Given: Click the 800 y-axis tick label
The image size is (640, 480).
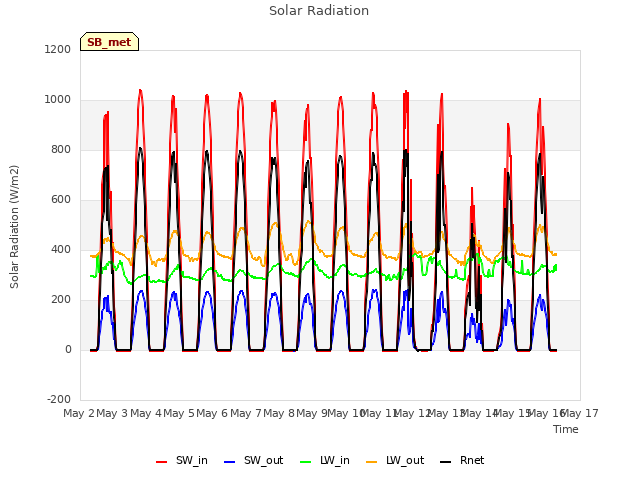Looking at the screenshot, I should click(x=61, y=150).
